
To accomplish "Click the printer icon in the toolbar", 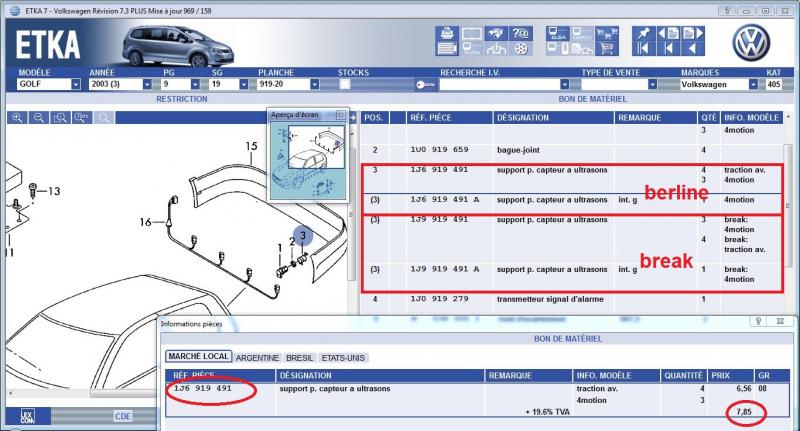I will (x=447, y=33).
